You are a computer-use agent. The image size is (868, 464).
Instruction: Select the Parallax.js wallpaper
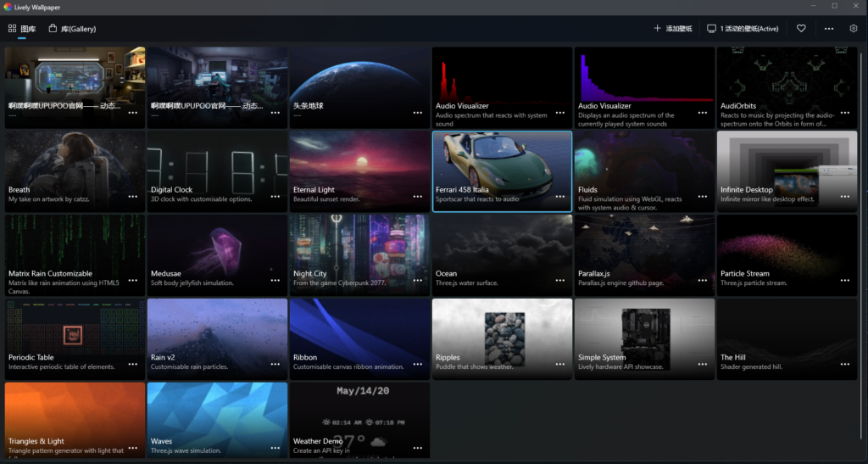[x=644, y=255]
